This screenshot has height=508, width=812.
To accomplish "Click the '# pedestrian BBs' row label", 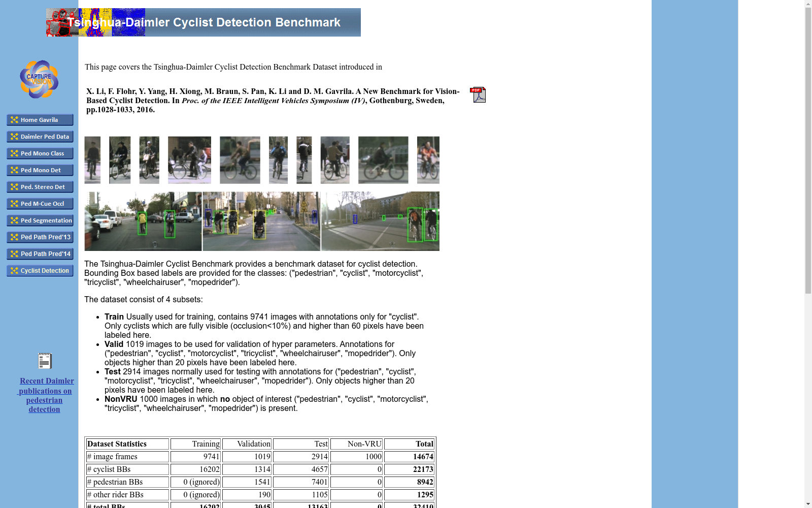I will click(x=127, y=482).
